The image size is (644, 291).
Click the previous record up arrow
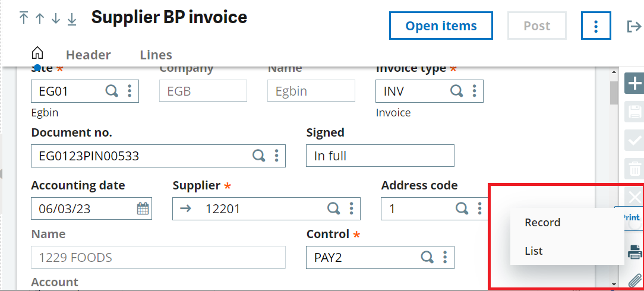[x=40, y=18]
